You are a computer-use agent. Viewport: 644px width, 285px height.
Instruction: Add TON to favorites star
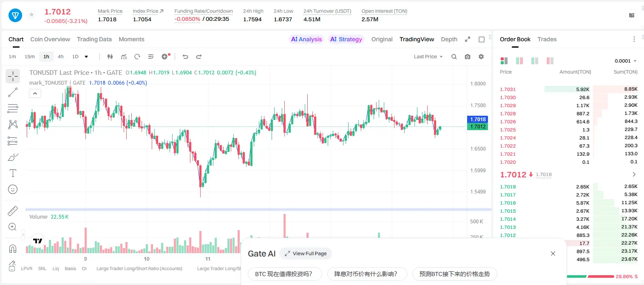[31, 15]
